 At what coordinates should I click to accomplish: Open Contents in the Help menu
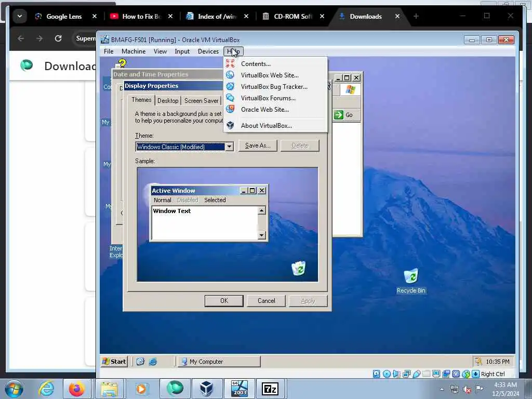point(275,64)
